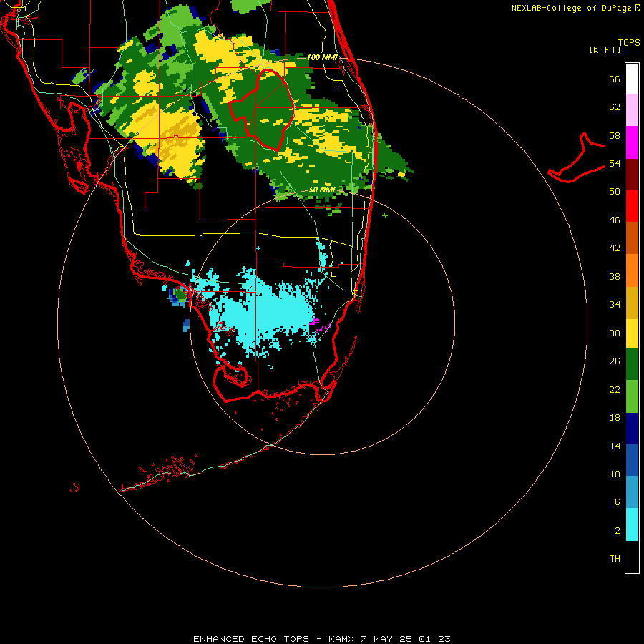Click the white 66 K FT legend swatch
This screenshot has height=644, width=644.
tap(632, 79)
